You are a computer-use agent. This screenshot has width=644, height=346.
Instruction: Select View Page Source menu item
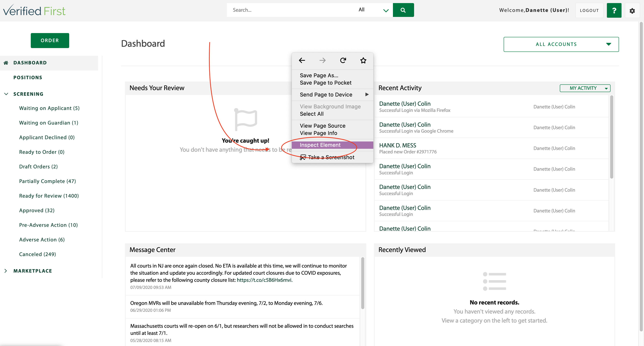pyautogui.click(x=323, y=126)
